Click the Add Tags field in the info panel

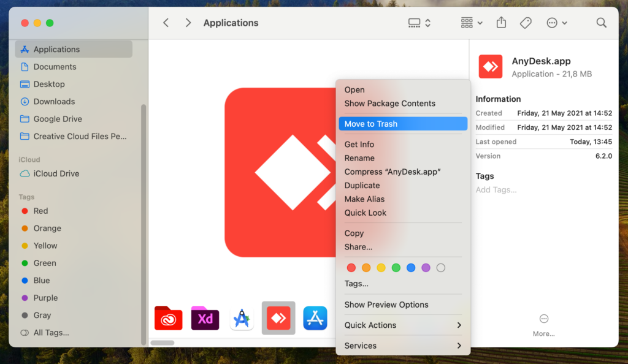495,189
